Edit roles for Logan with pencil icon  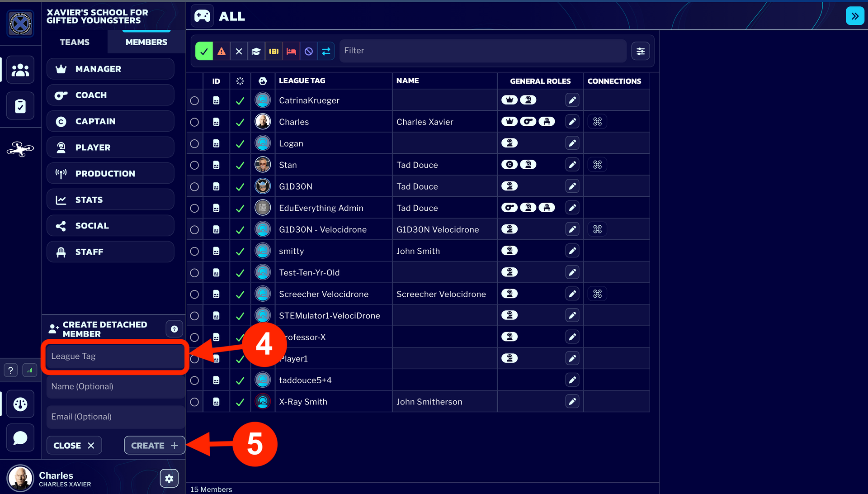point(572,143)
